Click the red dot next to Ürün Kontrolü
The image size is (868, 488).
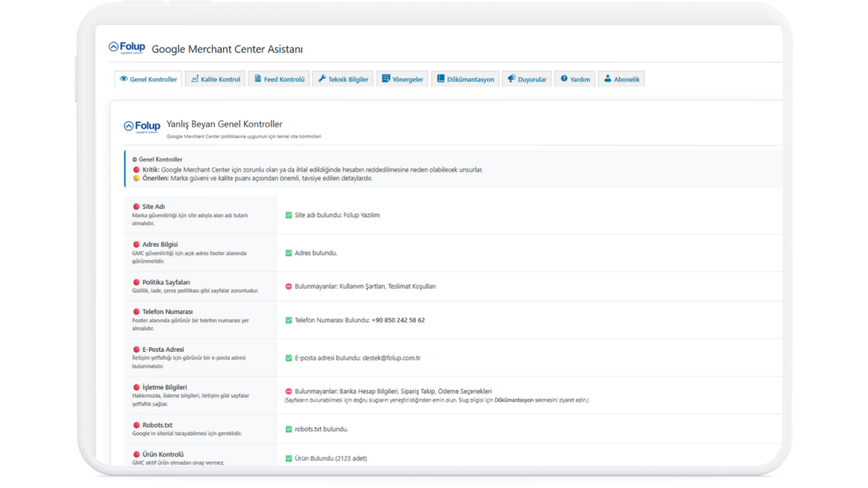tap(136, 454)
